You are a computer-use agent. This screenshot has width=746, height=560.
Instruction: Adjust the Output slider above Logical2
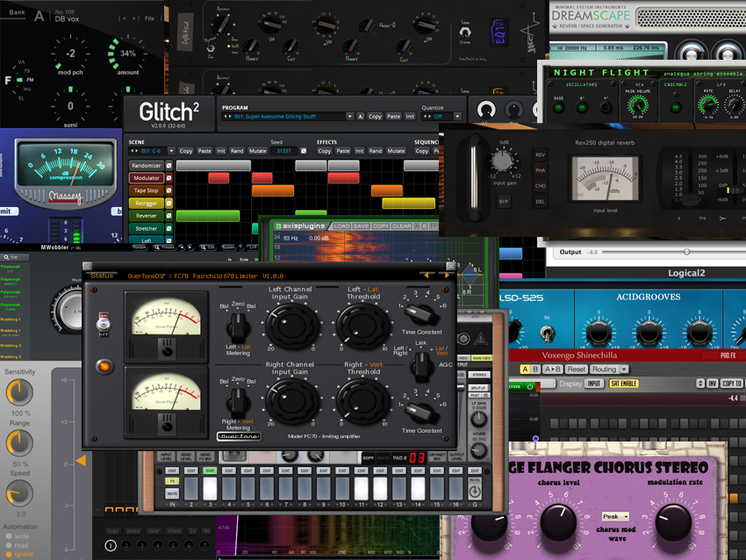[x=686, y=252]
